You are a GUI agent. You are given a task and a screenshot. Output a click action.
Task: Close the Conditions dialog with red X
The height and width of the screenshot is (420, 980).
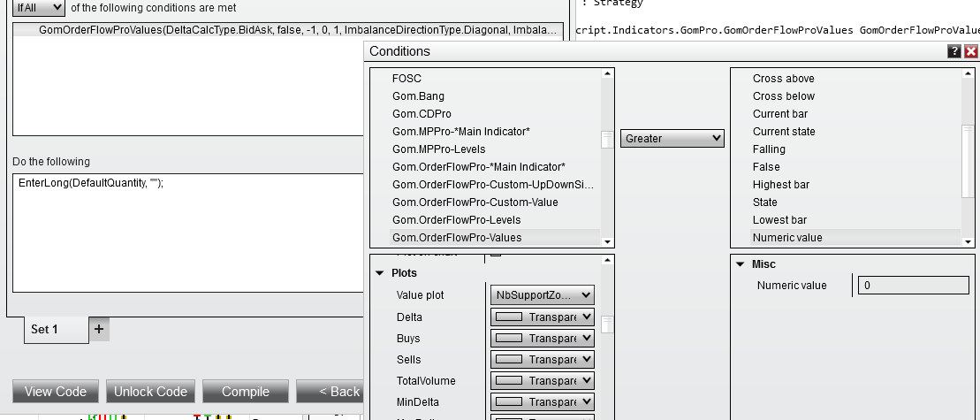point(970,51)
